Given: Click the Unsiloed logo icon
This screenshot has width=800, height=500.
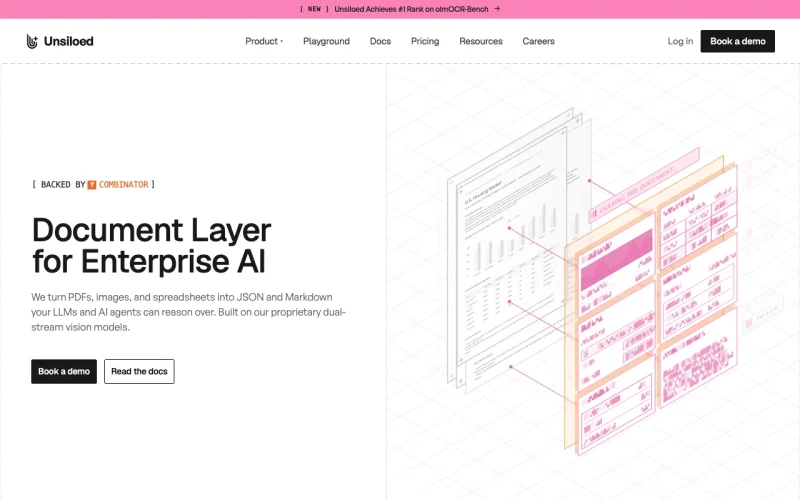Looking at the screenshot, I should click(32, 41).
